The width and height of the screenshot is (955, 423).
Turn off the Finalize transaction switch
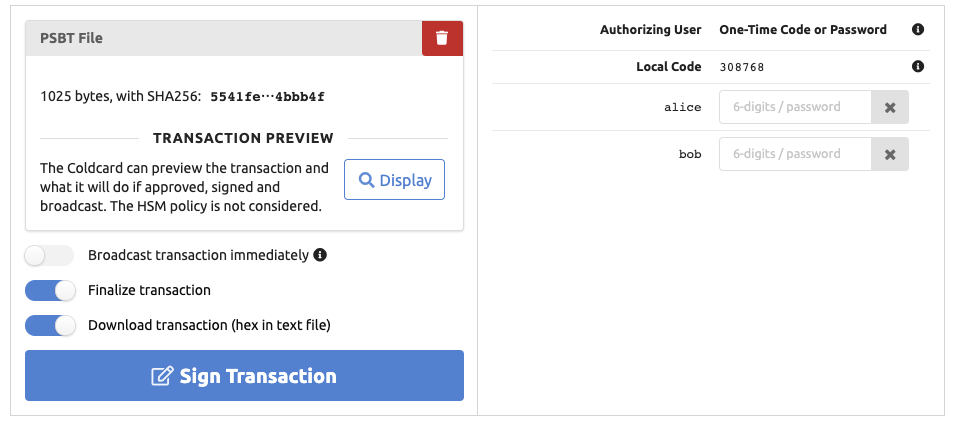(x=51, y=290)
